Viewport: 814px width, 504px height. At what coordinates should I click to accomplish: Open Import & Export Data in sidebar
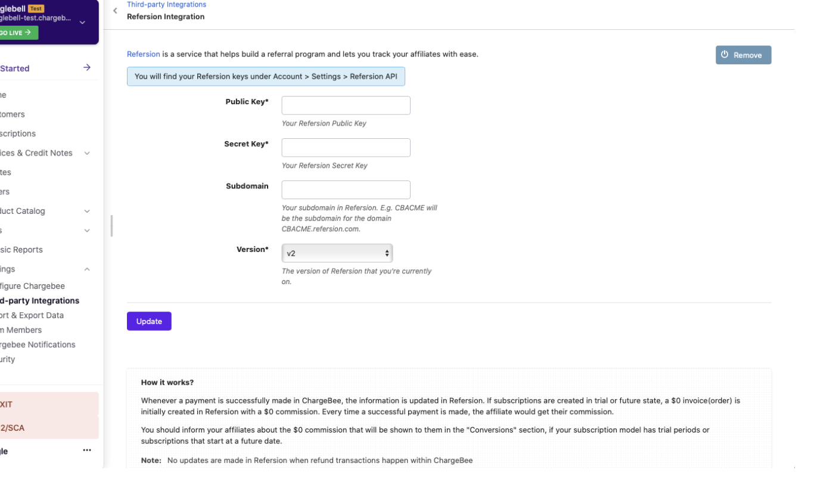[x=32, y=315]
